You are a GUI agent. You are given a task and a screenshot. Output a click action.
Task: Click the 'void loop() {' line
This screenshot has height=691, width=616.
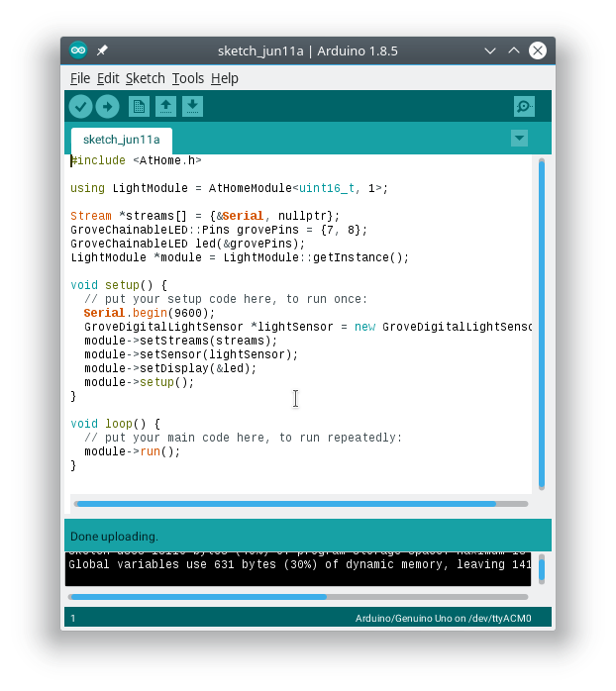point(116,424)
